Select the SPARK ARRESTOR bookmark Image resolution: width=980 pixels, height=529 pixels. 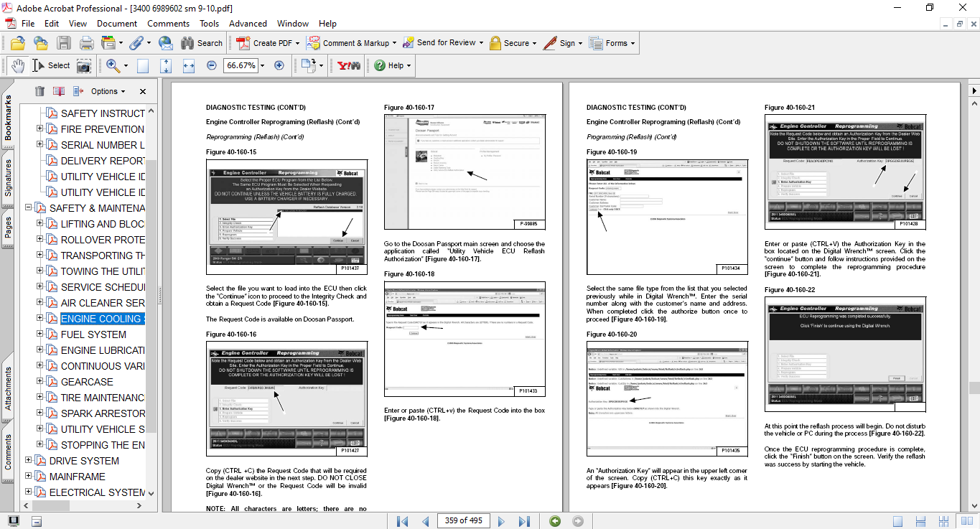[x=103, y=413]
